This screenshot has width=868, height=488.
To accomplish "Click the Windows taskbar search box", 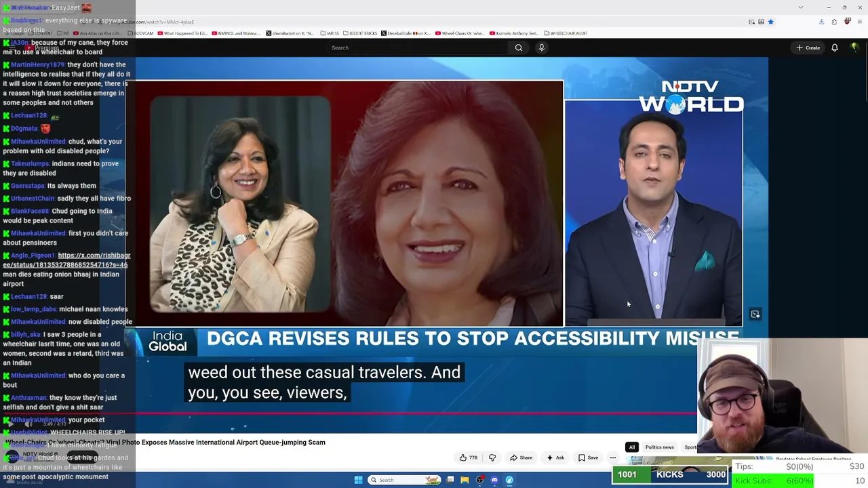I will tap(404, 480).
